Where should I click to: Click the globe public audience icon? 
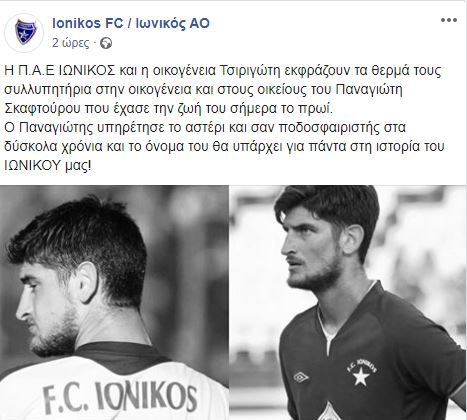pyautogui.click(x=106, y=43)
